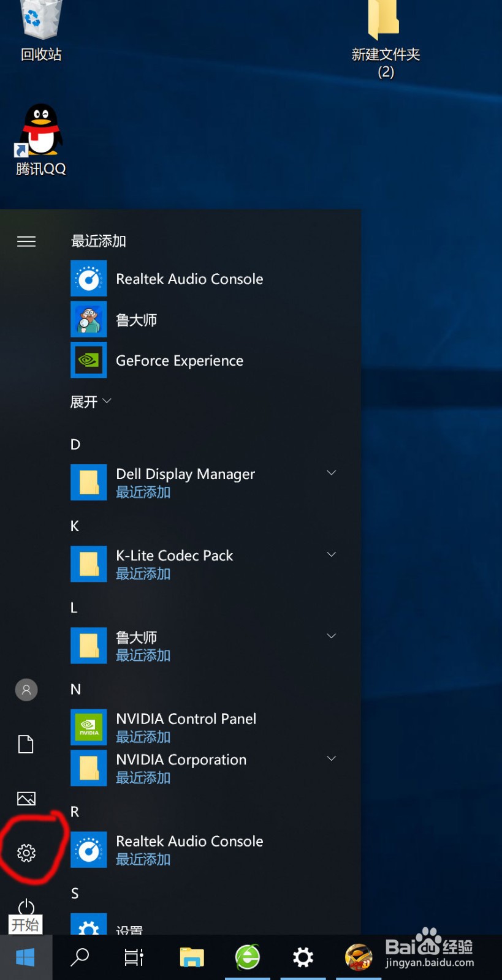
Task: Click the 最近添加 heading
Action: click(99, 241)
